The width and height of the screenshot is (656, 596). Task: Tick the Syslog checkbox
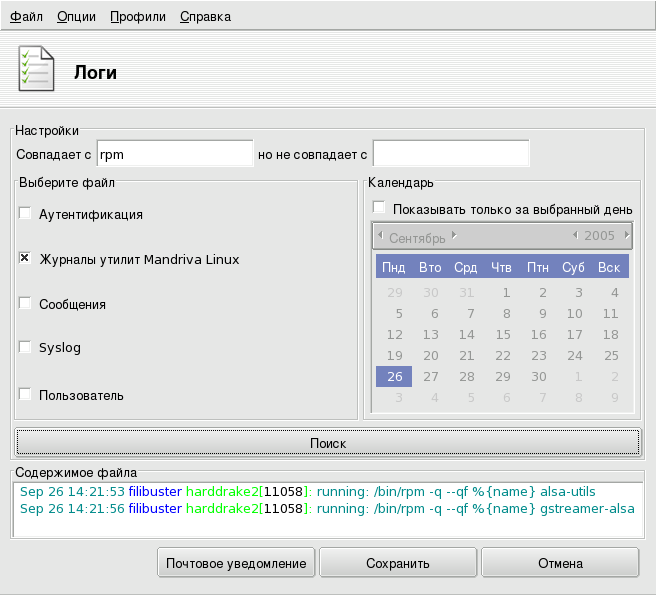(x=25, y=348)
